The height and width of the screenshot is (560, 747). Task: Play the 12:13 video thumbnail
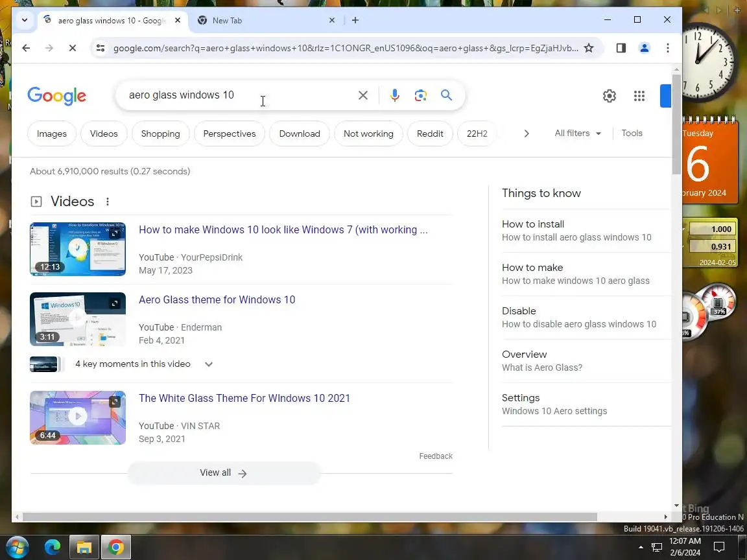pyautogui.click(x=78, y=249)
